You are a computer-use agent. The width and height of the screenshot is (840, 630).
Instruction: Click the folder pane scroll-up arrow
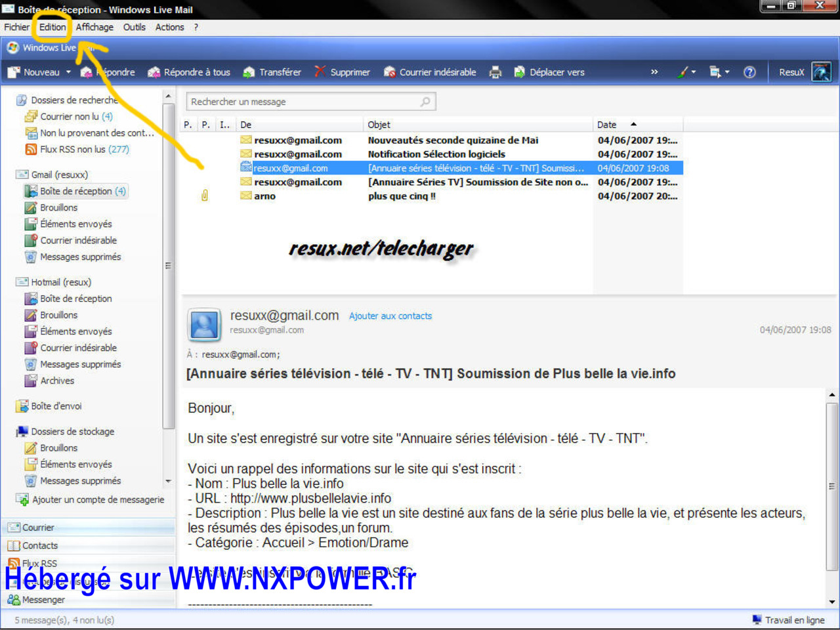tap(168, 97)
